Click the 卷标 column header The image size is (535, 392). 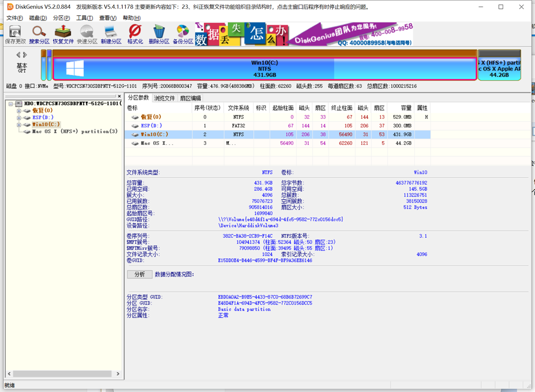(159, 108)
